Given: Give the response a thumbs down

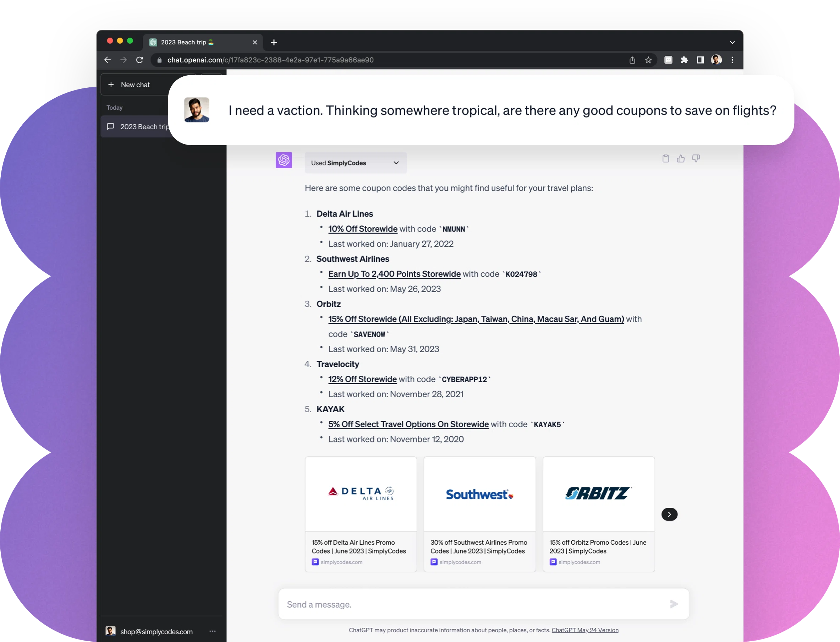Looking at the screenshot, I should [696, 159].
